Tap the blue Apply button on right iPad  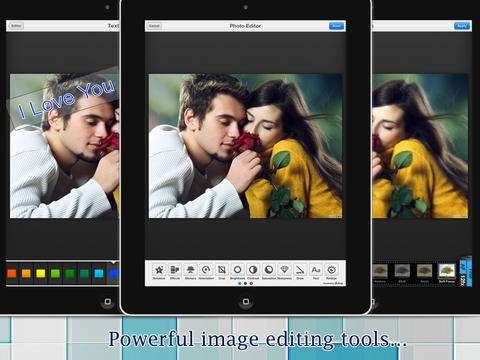pyautogui.click(x=462, y=26)
